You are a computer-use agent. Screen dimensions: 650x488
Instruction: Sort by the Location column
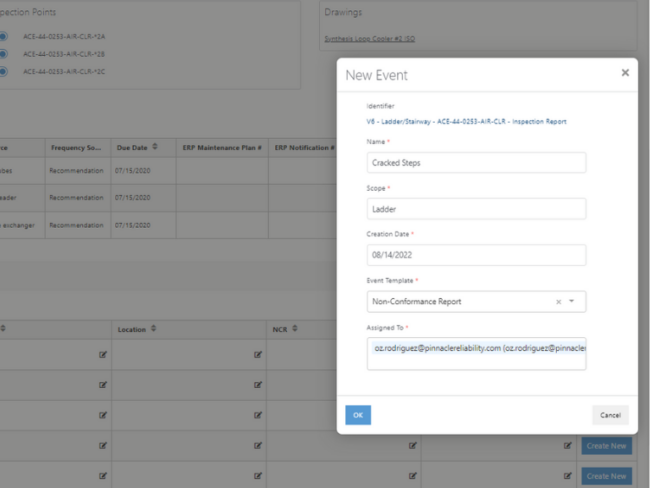tap(152, 328)
